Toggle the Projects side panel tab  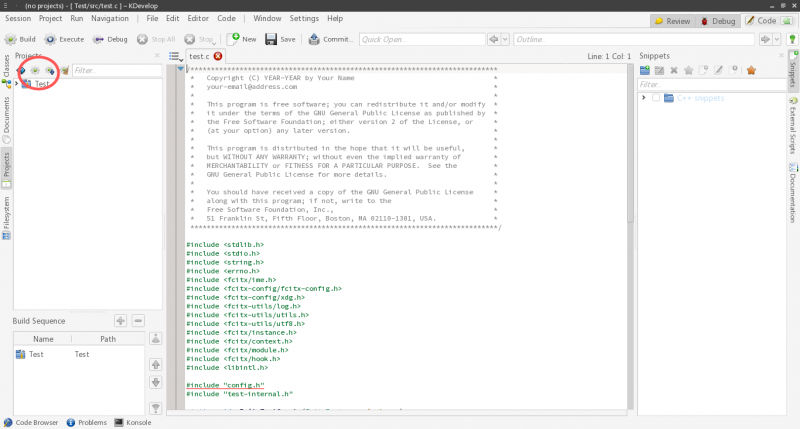(x=6, y=170)
